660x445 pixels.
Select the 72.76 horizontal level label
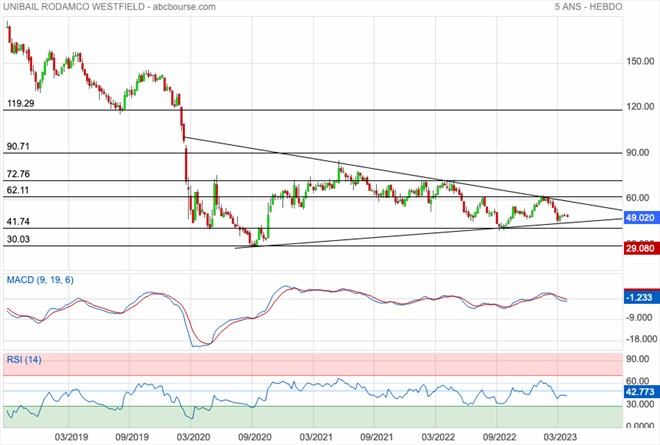click(18, 174)
